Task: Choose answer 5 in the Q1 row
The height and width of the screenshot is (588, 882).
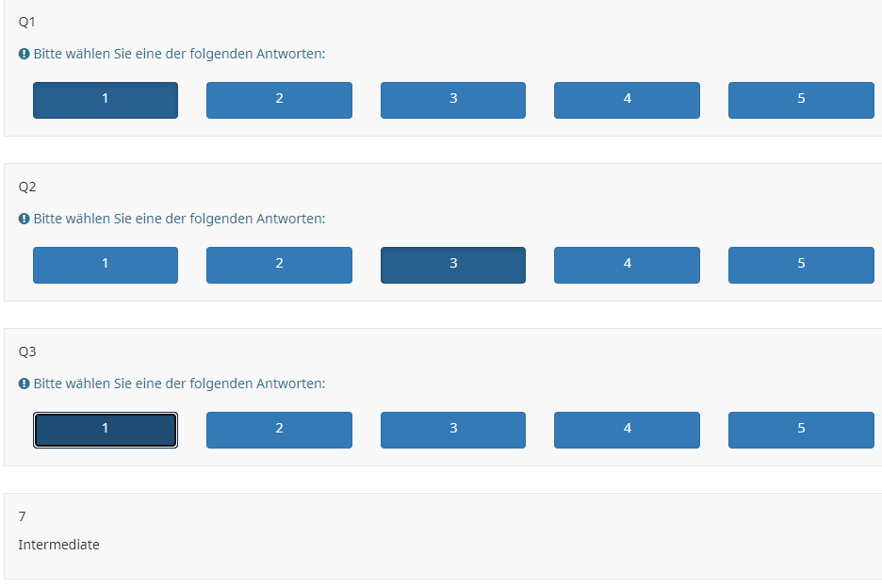Action: 801,100
